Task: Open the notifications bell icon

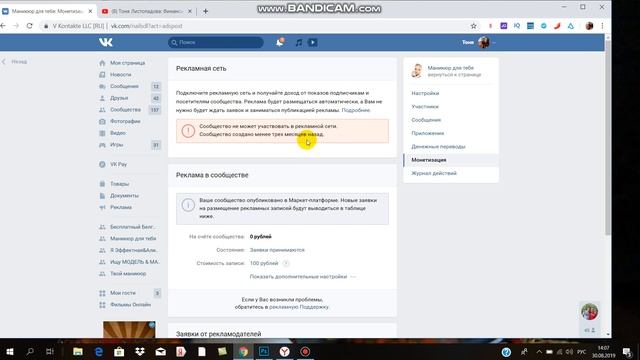Action: coord(280,42)
